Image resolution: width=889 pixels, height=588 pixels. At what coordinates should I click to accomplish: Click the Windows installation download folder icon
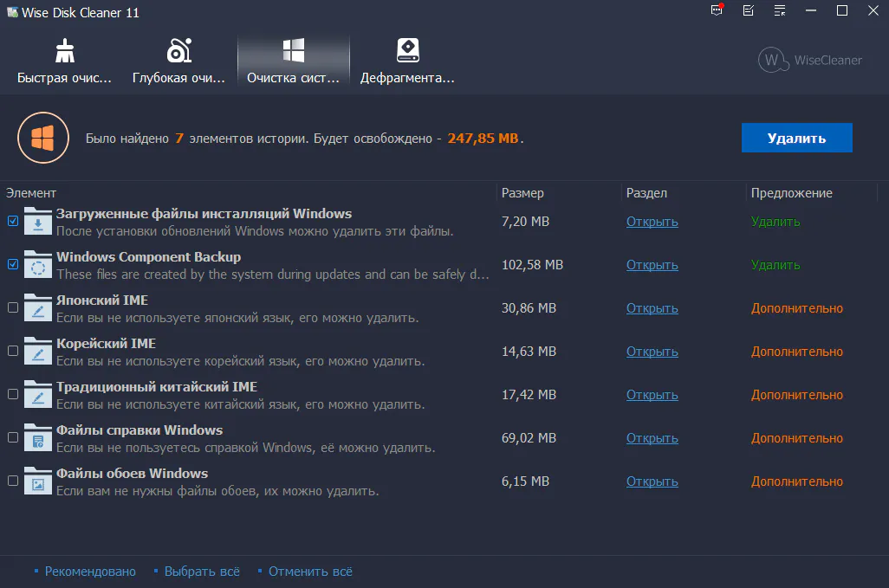38,221
